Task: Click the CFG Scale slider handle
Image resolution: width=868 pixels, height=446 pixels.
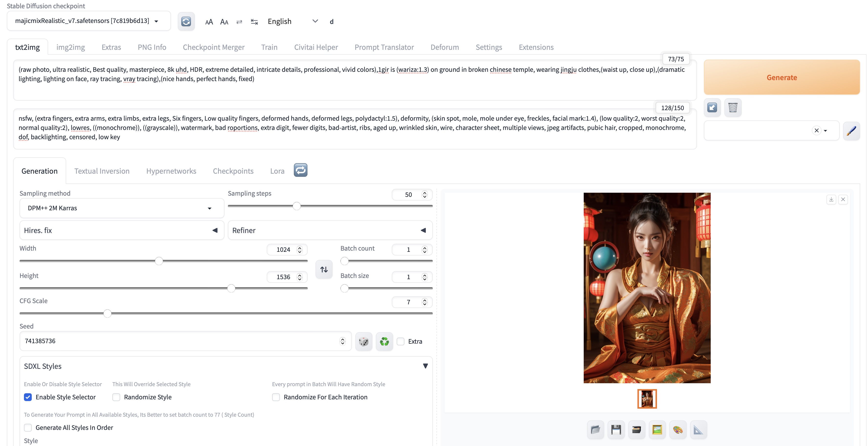Action: coord(107,314)
